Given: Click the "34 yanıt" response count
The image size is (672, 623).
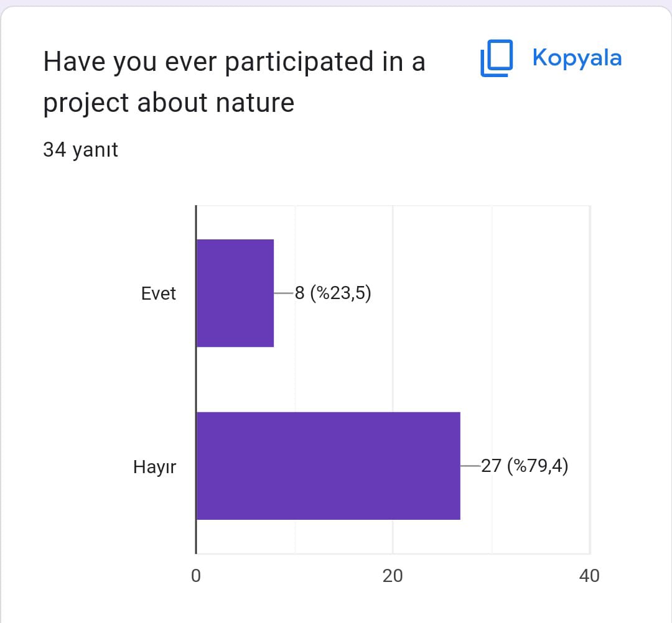Looking at the screenshot, I should (80, 150).
